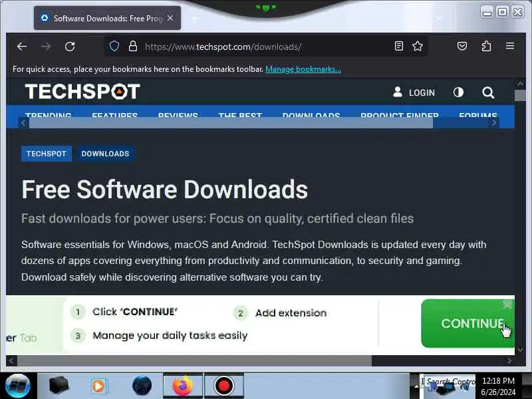Viewport: 532px width, 399px height.
Task: Reload the TechSpot page
Action: click(x=70, y=47)
